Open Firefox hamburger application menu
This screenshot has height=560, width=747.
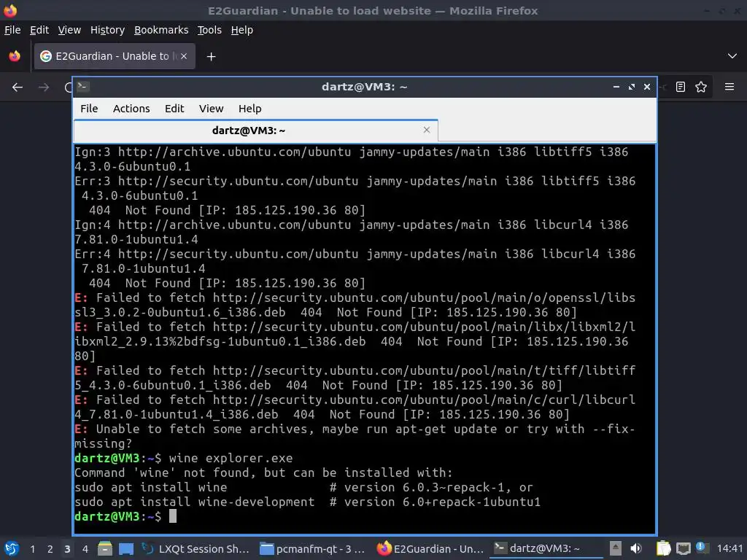pyautogui.click(x=729, y=87)
